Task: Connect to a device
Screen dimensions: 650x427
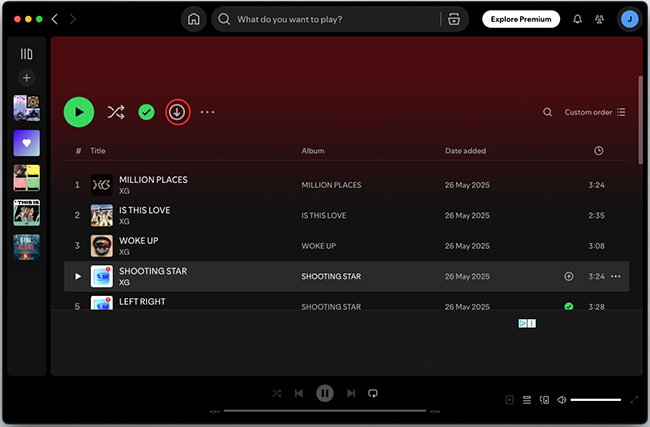Action: [544, 400]
